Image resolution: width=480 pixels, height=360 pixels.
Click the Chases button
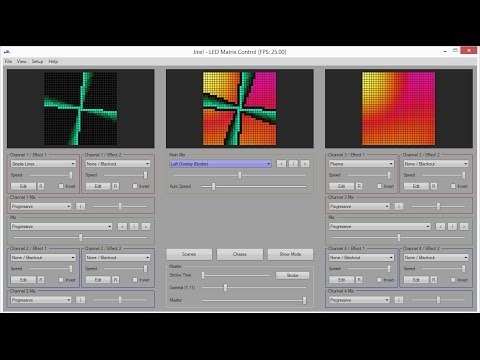240,254
